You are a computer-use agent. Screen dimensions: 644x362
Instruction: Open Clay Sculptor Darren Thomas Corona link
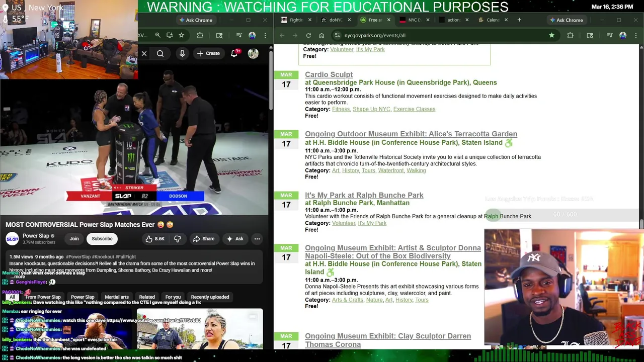pos(388,340)
